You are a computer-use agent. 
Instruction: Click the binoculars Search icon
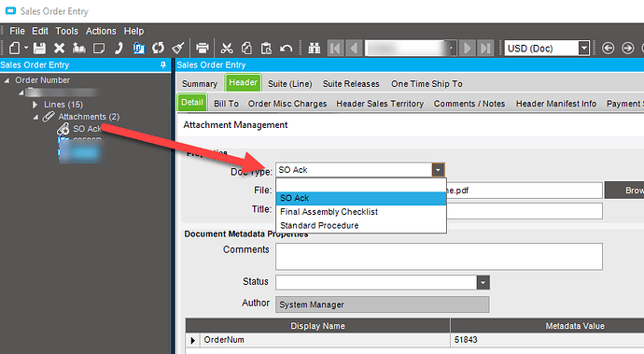pyautogui.click(x=315, y=49)
